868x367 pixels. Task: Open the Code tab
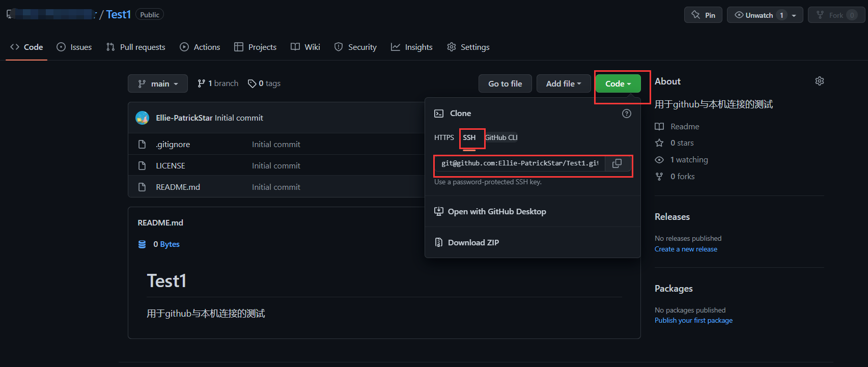(x=26, y=47)
